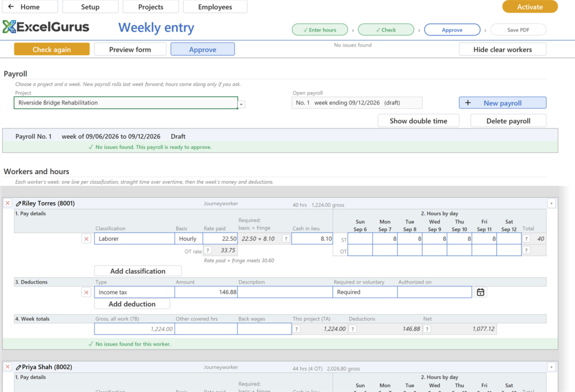The height and width of the screenshot is (392, 575).
Task: Click Other covered hrs field
Action: [206, 329]
